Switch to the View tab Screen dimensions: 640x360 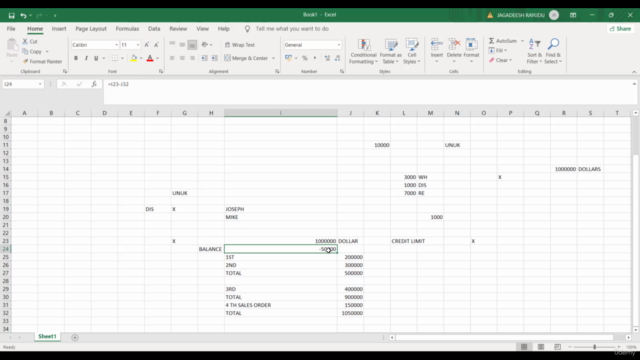(x=202, y=29)
